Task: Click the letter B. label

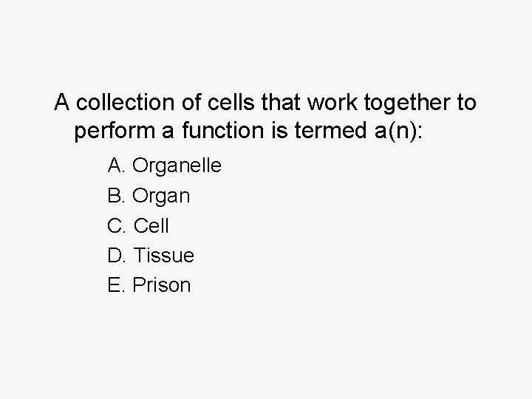Action: 116,195
